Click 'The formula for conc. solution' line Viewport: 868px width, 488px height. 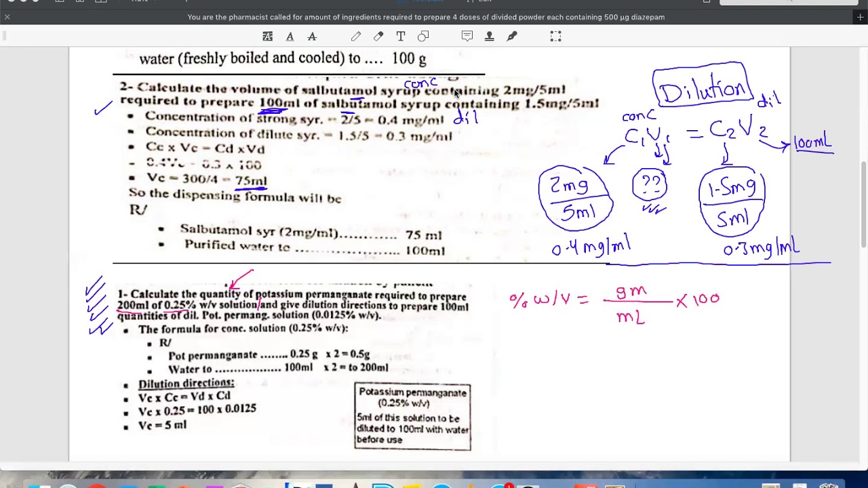click(243, 329)
